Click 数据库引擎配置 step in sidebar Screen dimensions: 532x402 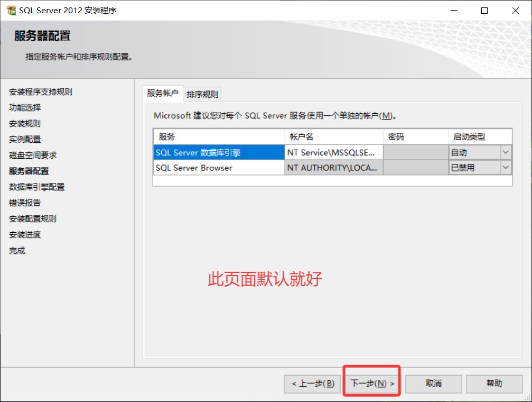point(36,187)
